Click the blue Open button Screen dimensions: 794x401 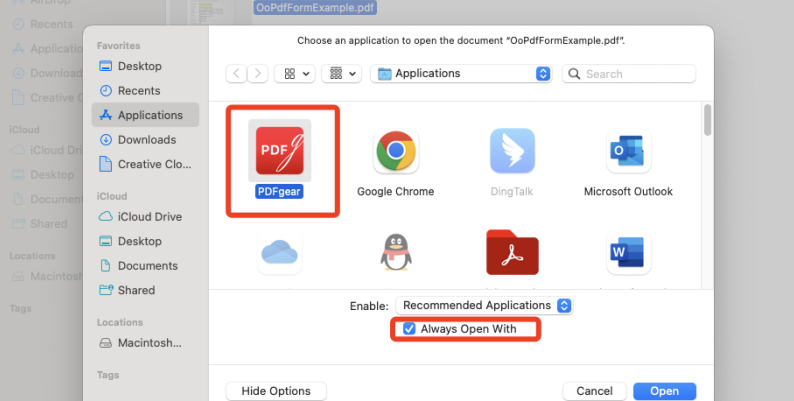click(x=664, y=391)
